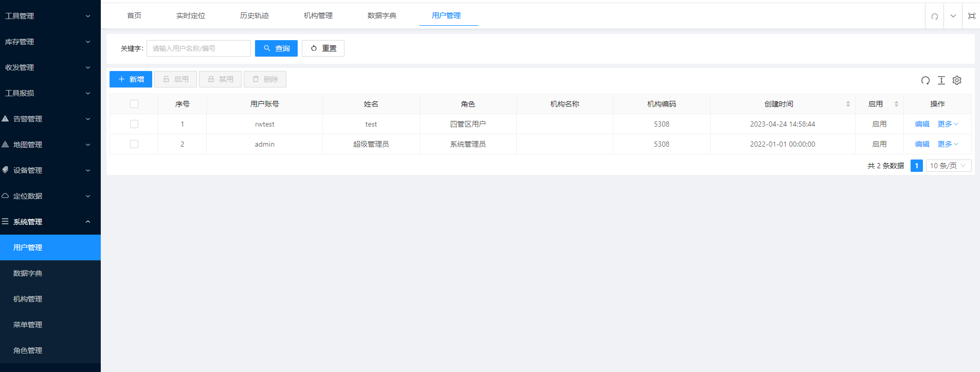Expand the 工具报损 sidebar menu
This screenshot has height=372, width=980.
[50, 93]
